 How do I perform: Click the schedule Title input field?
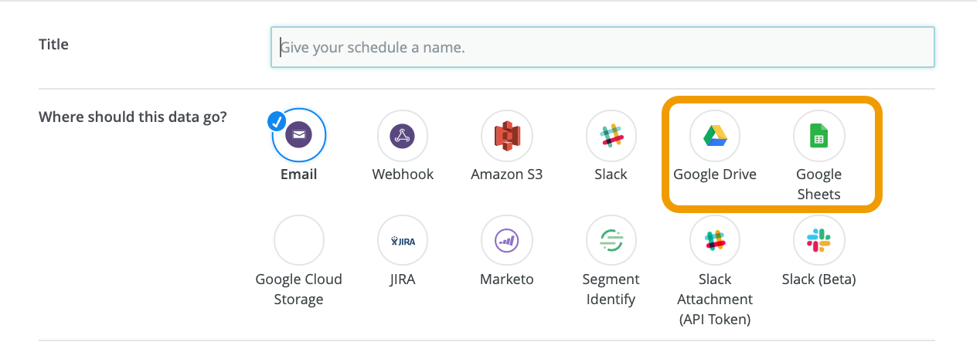(602, 47)
